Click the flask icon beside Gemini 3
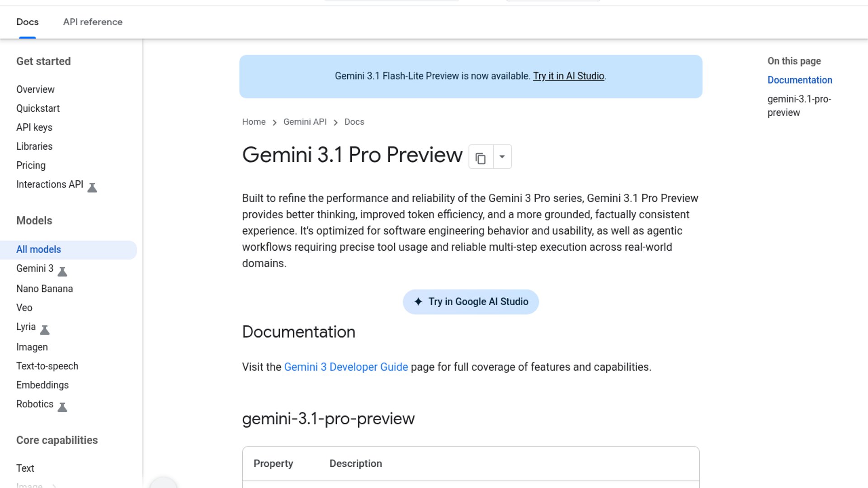868x488 pixels. click(x=62, y=272)
